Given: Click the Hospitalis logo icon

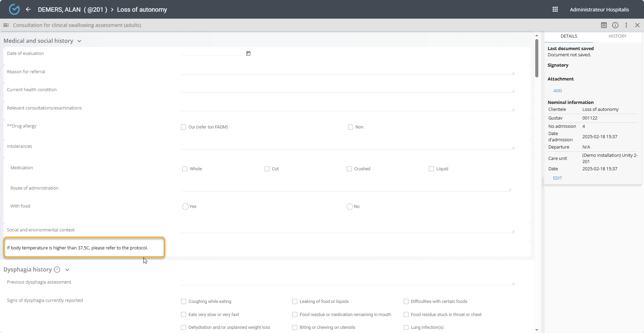Looking at the screenshot, I should [x=14, y=9].
